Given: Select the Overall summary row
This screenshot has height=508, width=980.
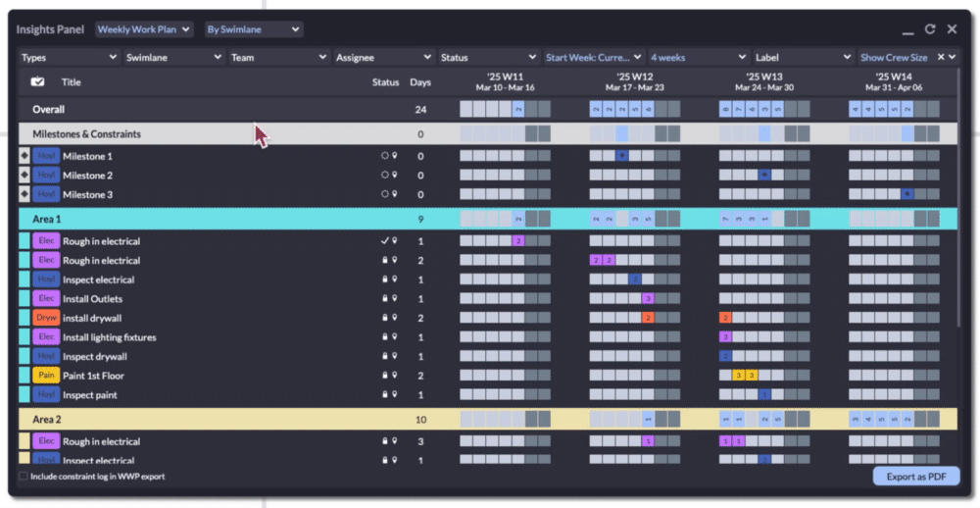Looking at the screenshot, I should point(487,110).
